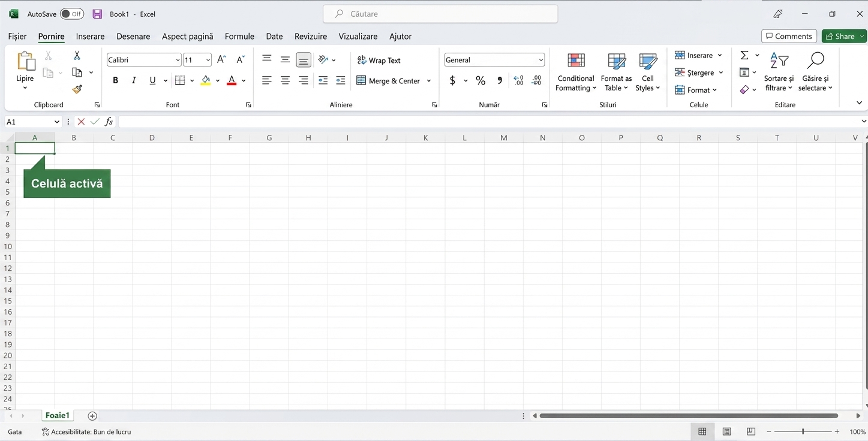Center text horizontally in cell
This screenshot has width=868, height=441.
tap(286, 80)
